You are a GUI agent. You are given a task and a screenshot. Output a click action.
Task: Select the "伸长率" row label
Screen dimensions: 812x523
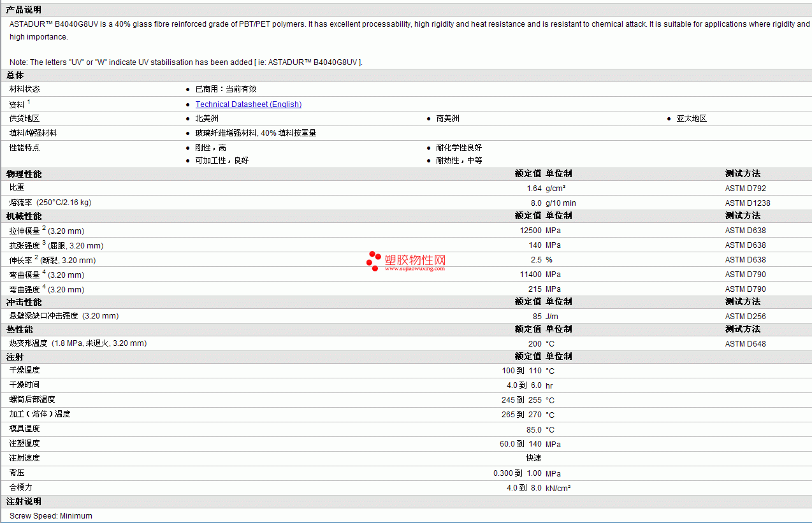[20, 260]
